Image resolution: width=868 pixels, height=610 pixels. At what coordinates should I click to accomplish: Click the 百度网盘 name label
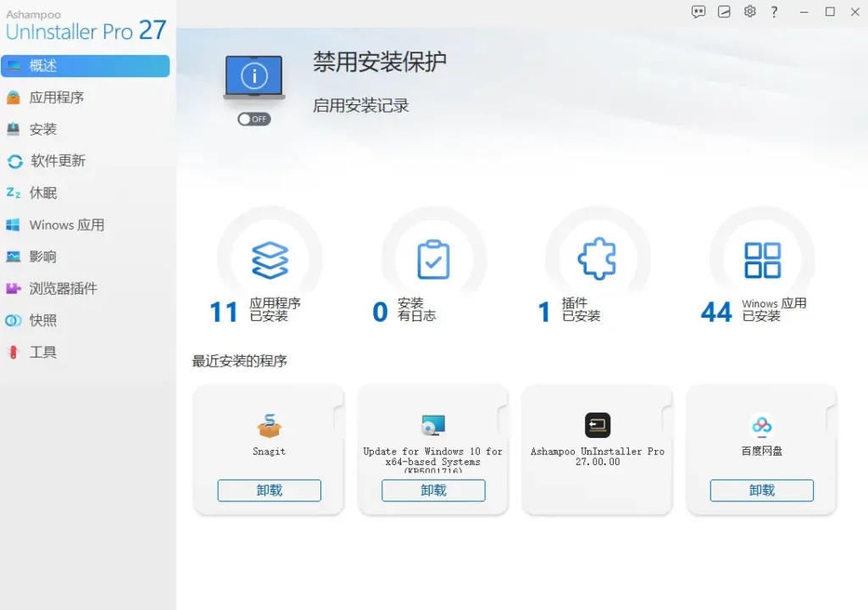762,451
